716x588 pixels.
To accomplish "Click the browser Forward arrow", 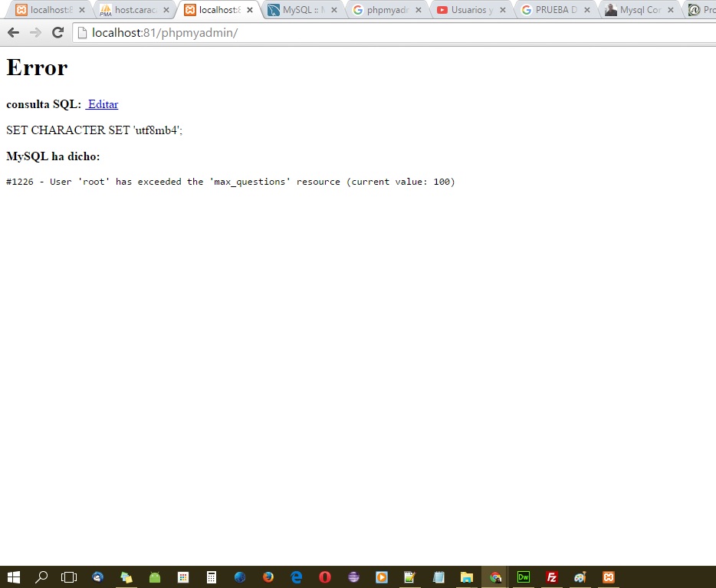I will (x=35, y=32).
